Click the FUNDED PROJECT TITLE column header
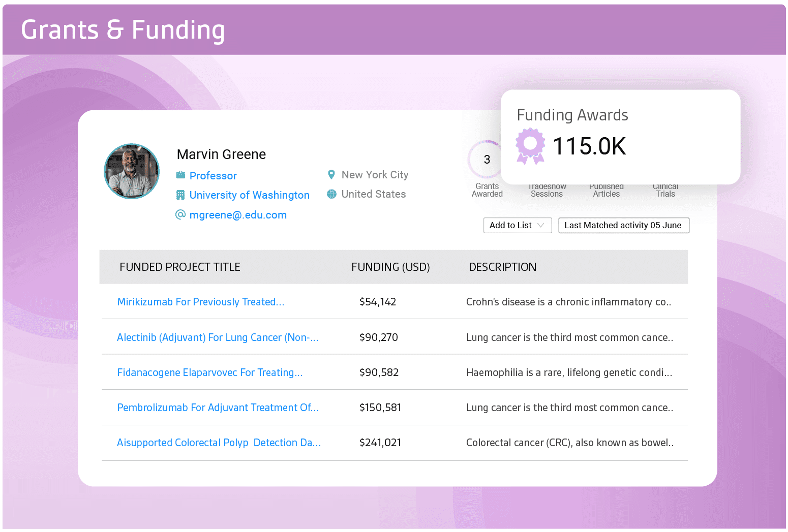The height and width of the screenshot is (532, 788). coord(180,267)
